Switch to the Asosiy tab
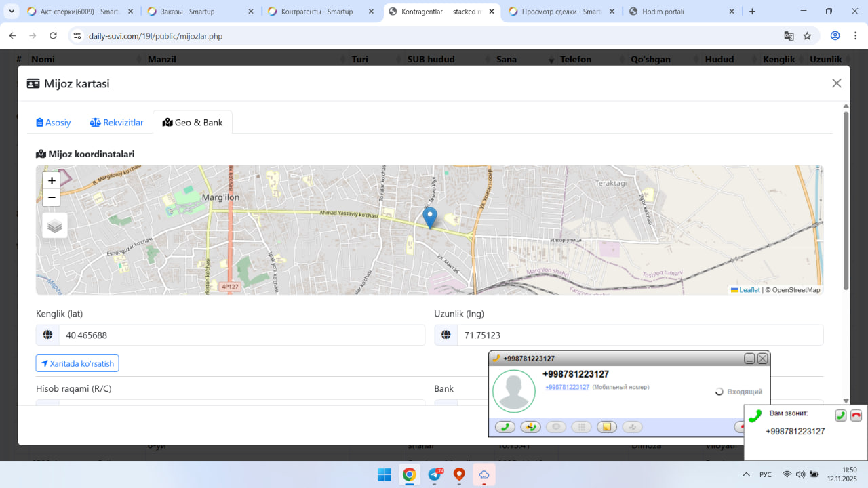 point(54,123)
